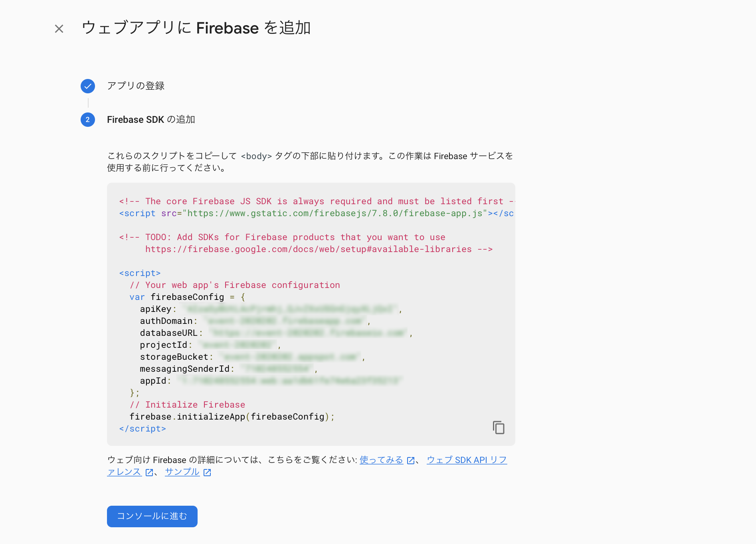756x544 pixels.
Task: Copy the Firebase SDK code snippet to clipboard
Action: click(499, 428)
